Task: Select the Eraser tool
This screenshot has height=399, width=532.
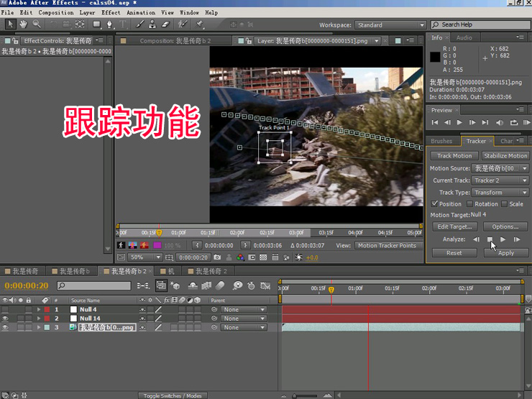Action: [165, 24]
